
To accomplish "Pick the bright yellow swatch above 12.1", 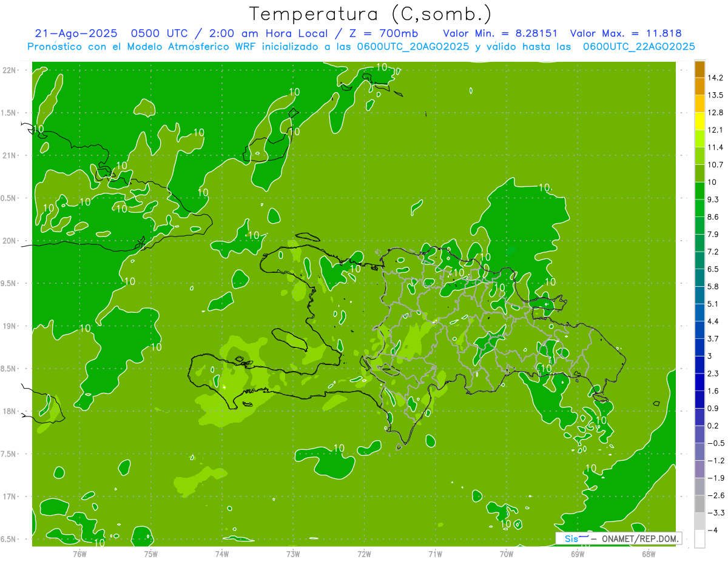I will tap(699, 121).
